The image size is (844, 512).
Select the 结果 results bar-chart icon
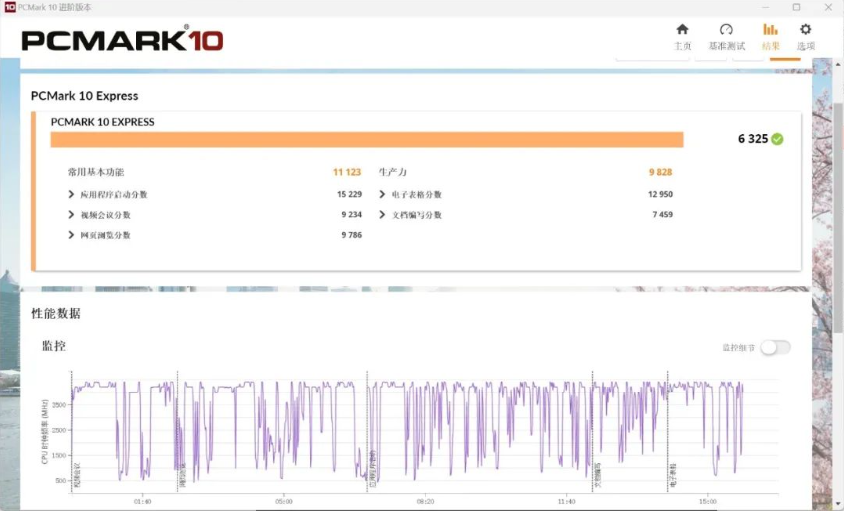click(770, 29)
